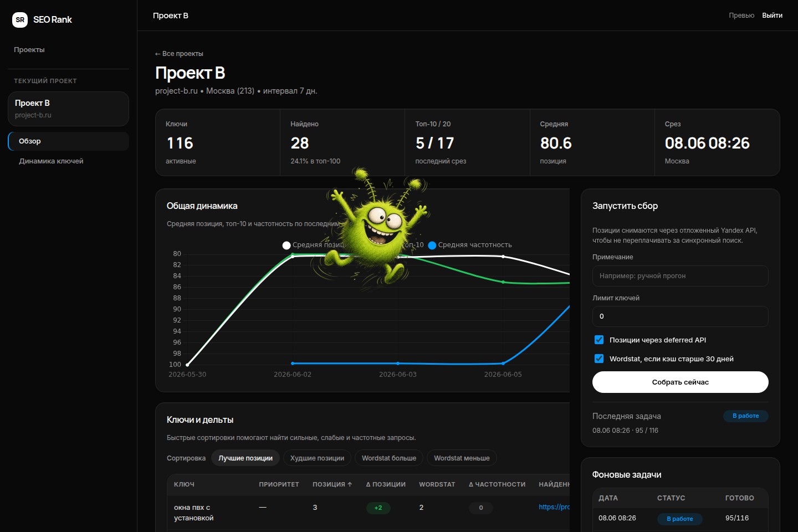
Task: Sort by Wordstat меньше
Action: tap(462, 458)
